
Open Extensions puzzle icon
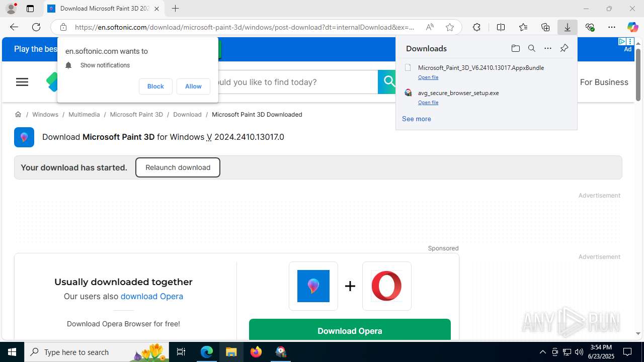[476, 27]
